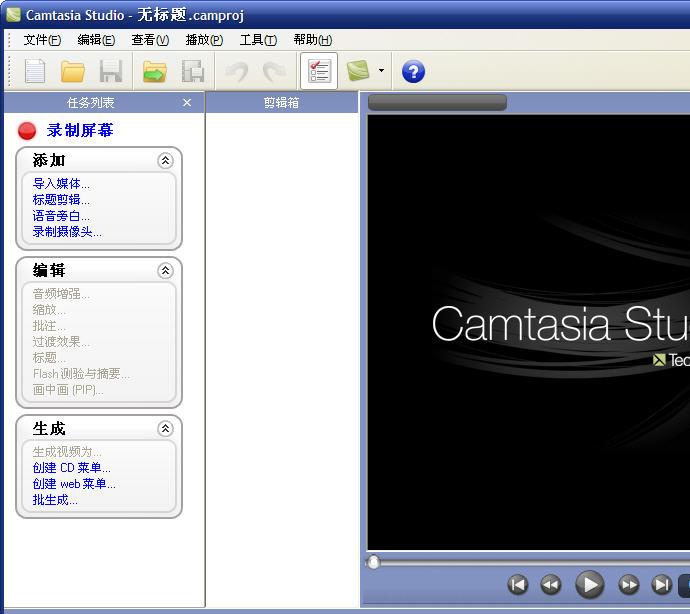The width and height of the screenshot is (690, 614).
Task: Click the red Record Screen icon
Action: (27, 131)
